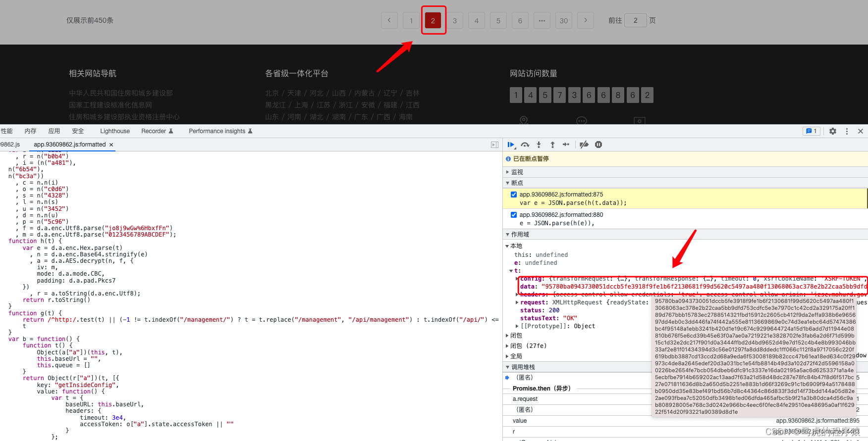Step into next function call
This screenshot has height=441, width=868.
click(539, 145)
